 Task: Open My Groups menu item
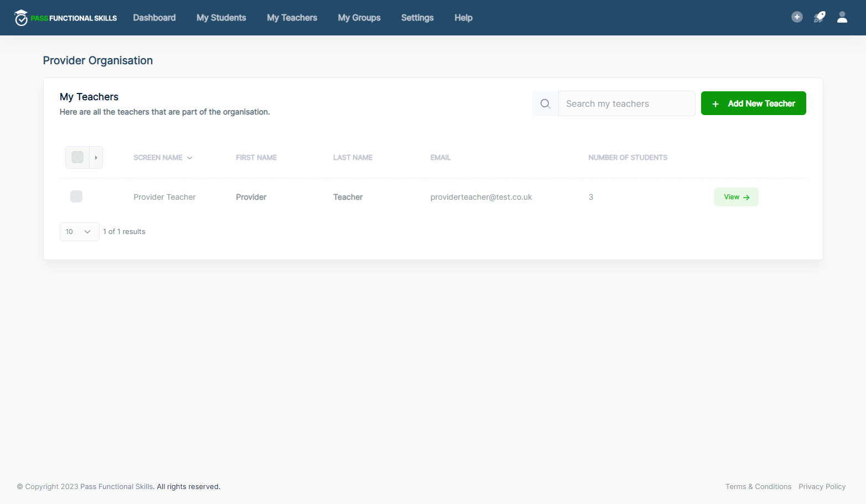[359, 18]
